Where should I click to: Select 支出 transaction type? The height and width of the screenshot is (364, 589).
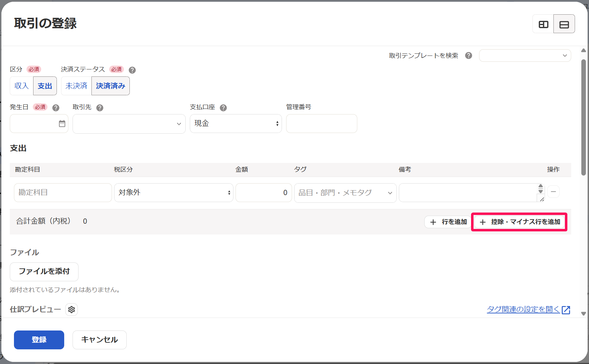click(x=45, y=86)
